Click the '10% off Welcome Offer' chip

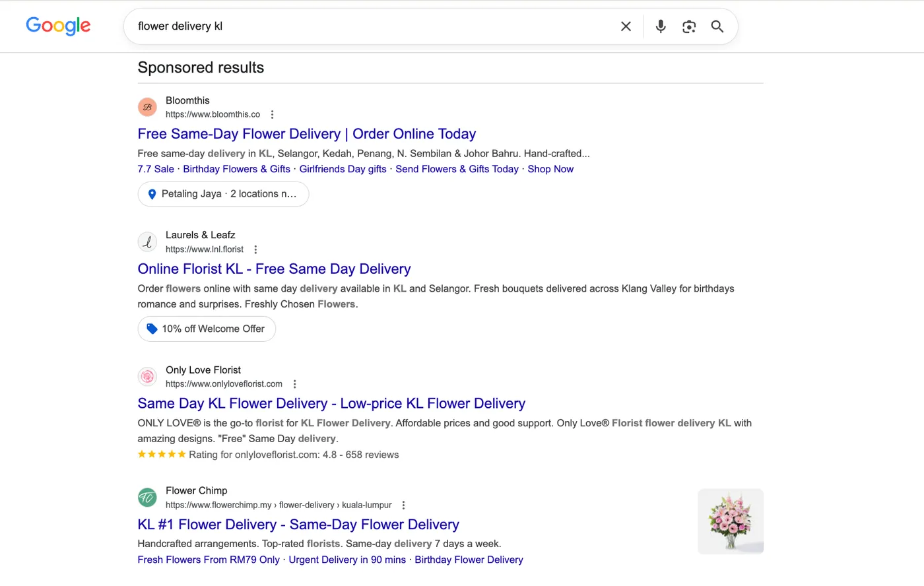point(207,329)
